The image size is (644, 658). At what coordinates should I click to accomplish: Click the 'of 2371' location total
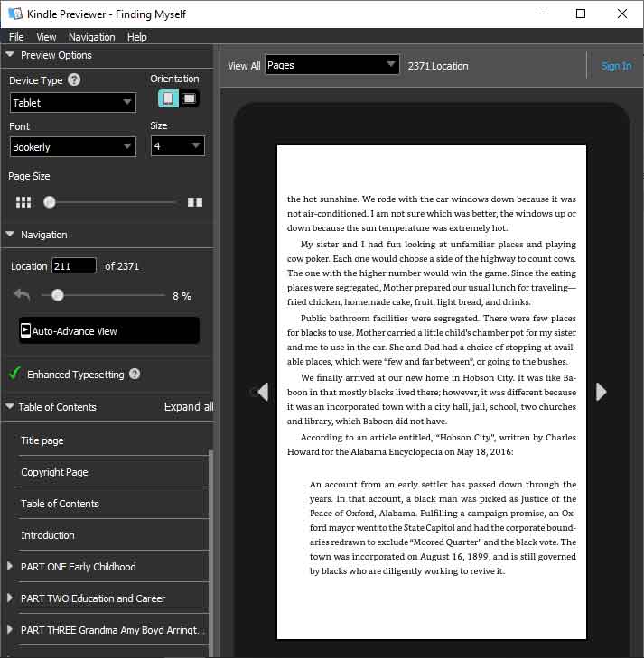click(x=122, y=266)
